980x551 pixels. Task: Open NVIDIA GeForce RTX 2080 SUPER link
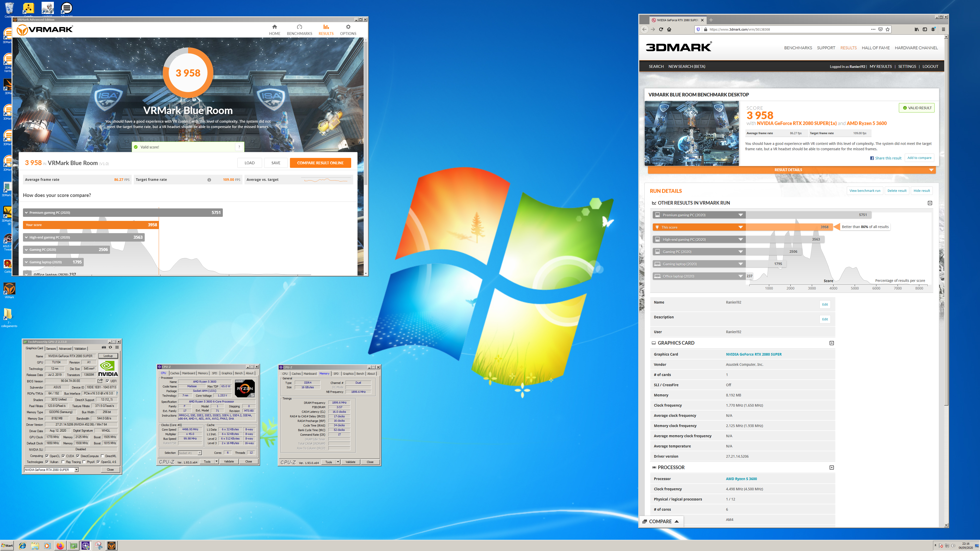(x=753, y=354)
